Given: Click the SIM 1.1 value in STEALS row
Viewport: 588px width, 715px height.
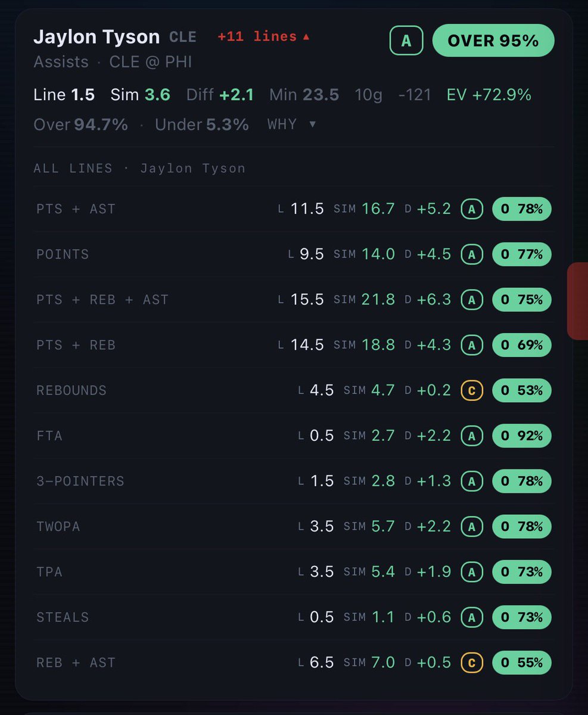Looking at the screenshot, I should click(x=369, y=617).
